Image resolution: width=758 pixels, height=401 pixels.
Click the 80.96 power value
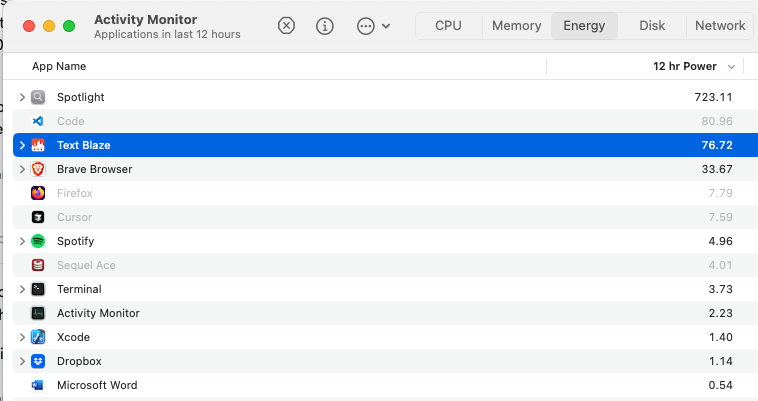tap(717, 121)
